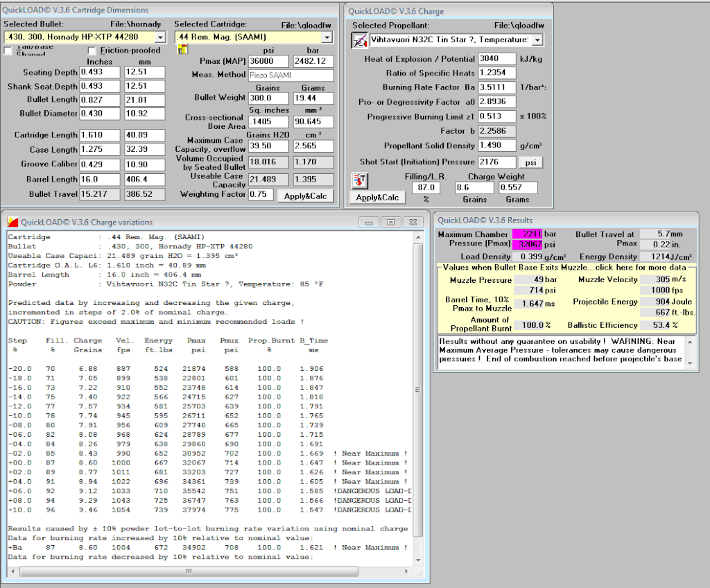Click Maximum Case Capacity grains H2O field
The width and height of the screenshot is (710, 588).
point(268,146)
